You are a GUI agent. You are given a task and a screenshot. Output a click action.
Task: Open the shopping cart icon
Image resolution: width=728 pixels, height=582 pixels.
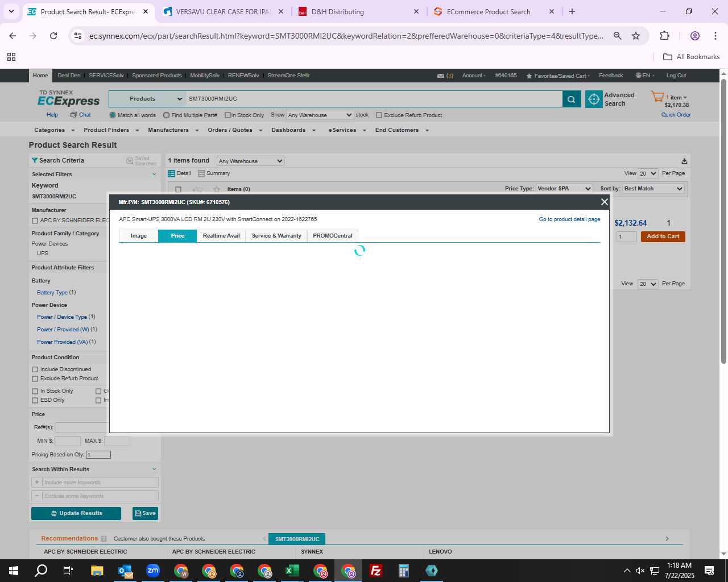tap(657, 97)
